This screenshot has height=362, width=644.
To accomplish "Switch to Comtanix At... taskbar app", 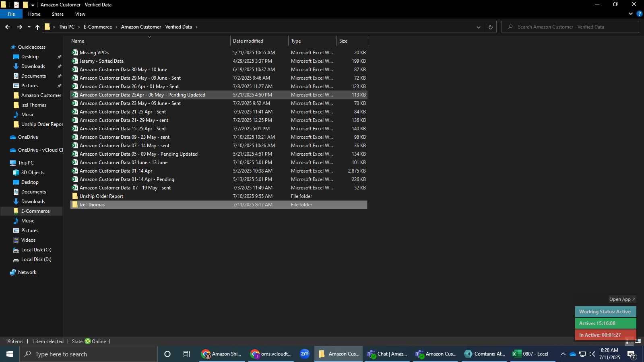I will click(484, 354).
